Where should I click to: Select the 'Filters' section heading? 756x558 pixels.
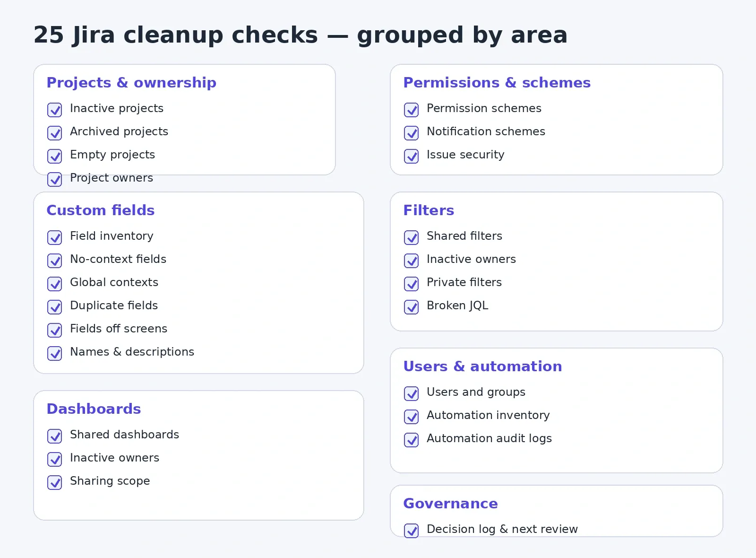point(429,210)
